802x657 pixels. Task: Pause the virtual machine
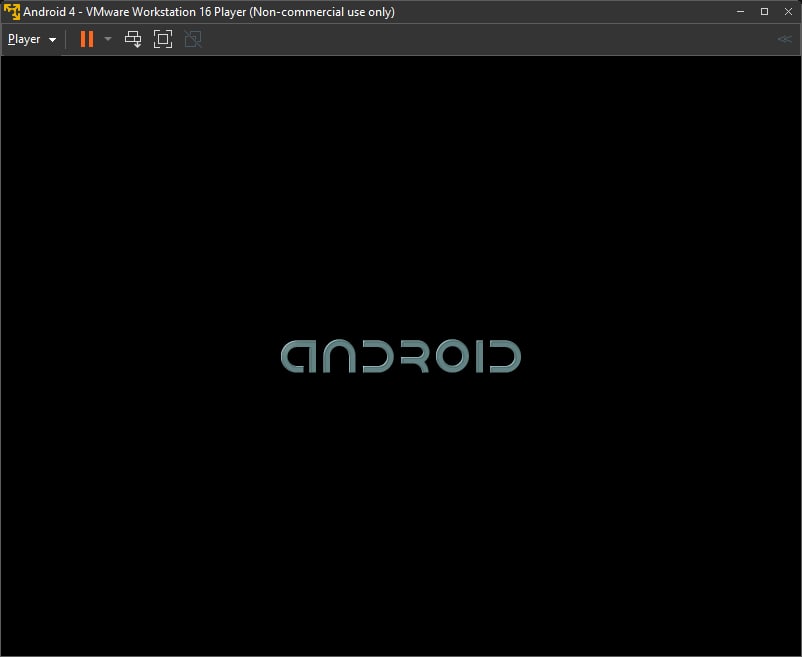87,39
